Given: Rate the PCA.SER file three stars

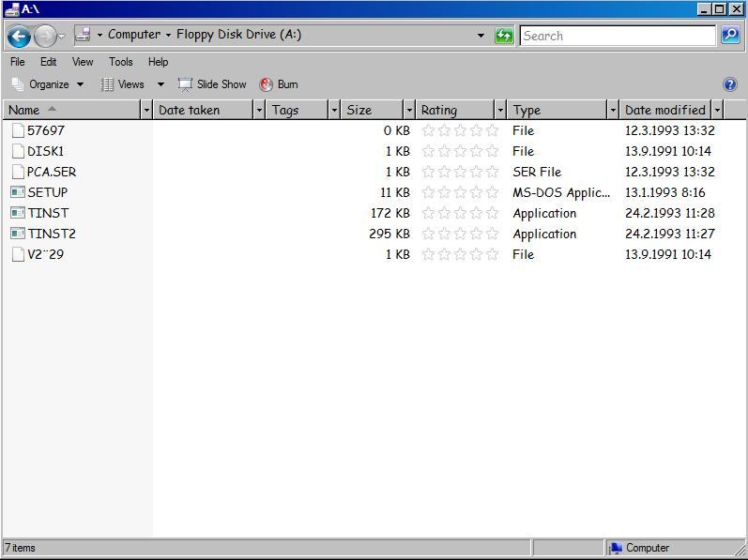Looking at the screenshot, I should (x=461, y=172).
